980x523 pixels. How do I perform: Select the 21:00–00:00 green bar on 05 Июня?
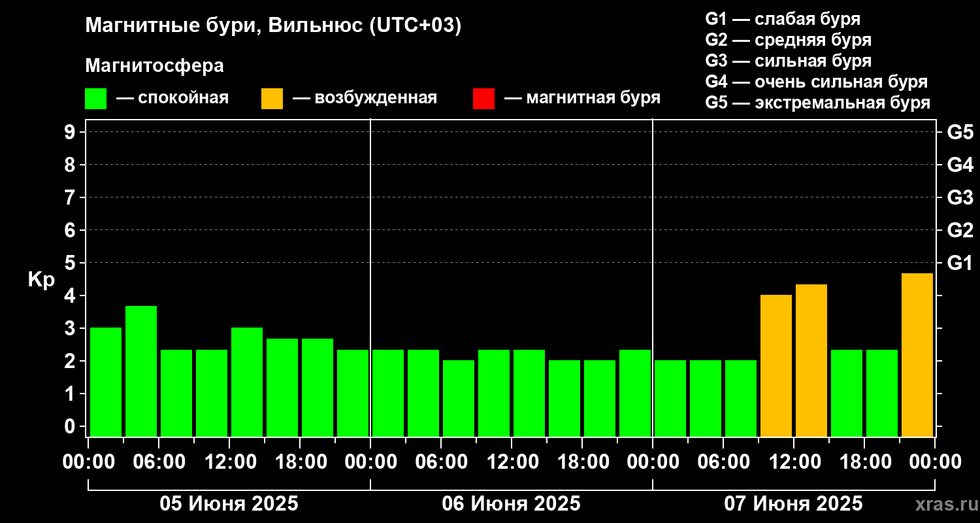click(353, 393)
